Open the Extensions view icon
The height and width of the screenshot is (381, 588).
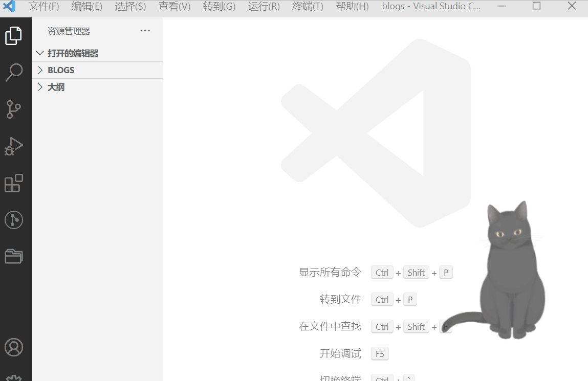tap(14, 183)
